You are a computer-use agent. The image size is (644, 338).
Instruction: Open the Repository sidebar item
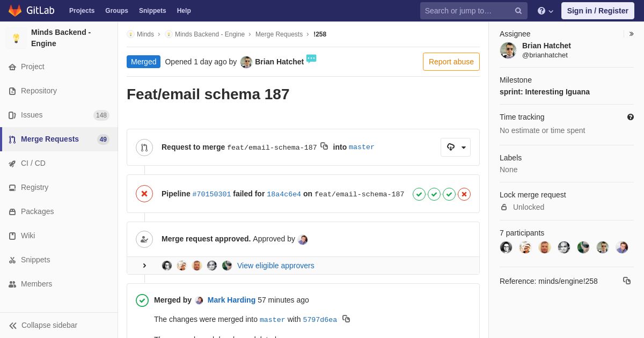59,91
